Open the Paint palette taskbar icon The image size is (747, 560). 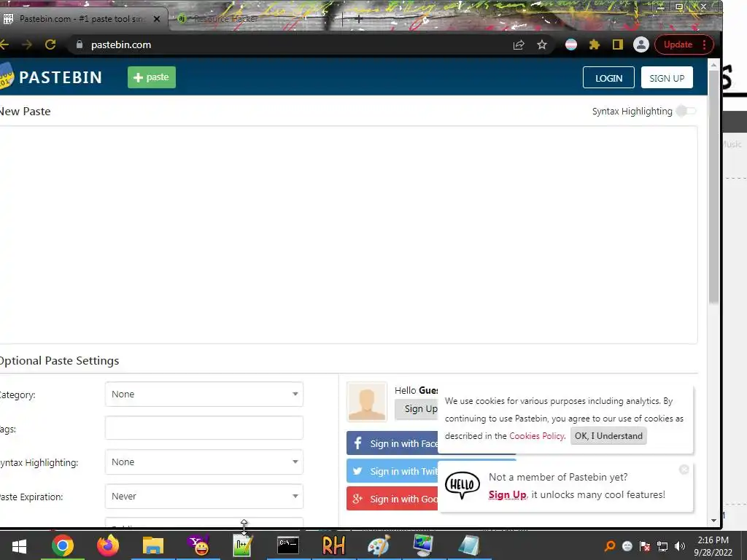(x=379, y=545)
